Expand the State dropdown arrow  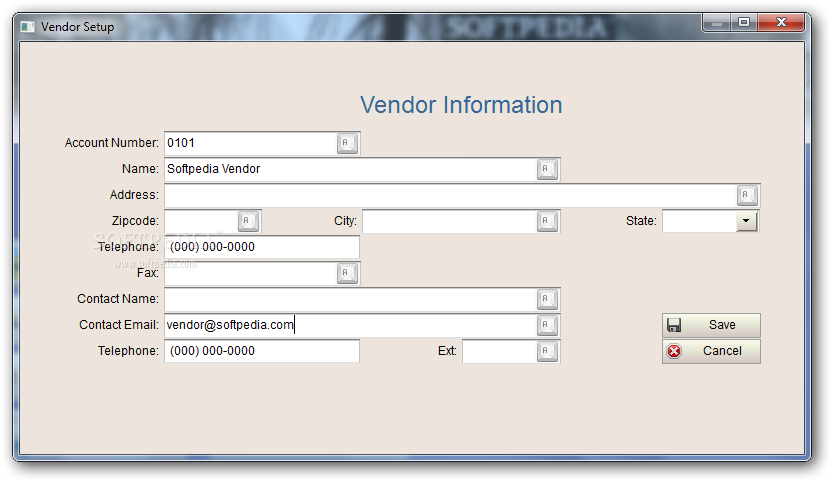(x=746, y=221)
